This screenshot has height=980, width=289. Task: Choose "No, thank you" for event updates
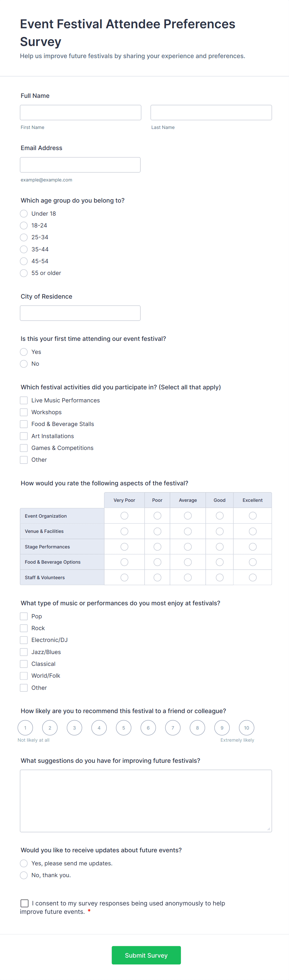24,875
